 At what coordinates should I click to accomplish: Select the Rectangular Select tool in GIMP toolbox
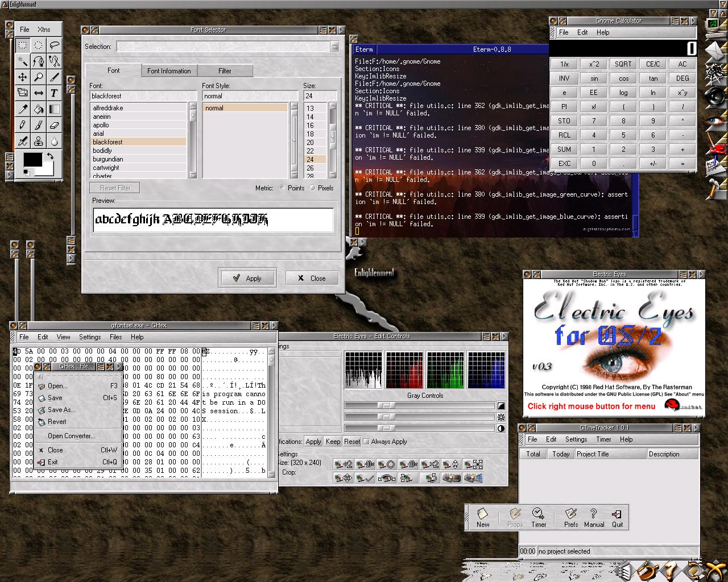22,45
